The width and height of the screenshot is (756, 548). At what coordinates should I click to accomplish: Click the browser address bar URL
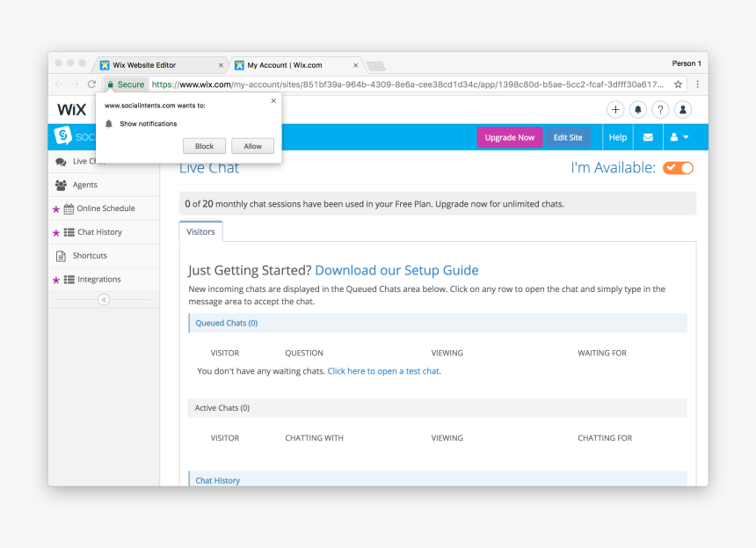click(x=404, y=84)
